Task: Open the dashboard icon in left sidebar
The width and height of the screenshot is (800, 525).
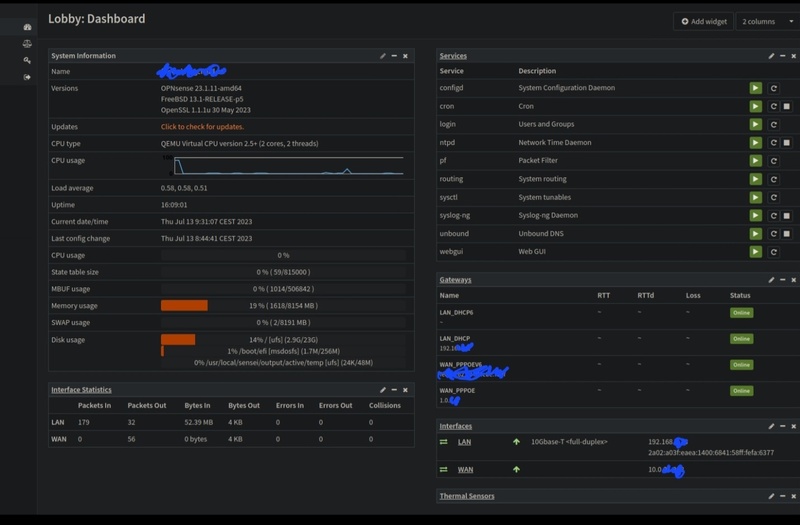Action: (x=27, y=27)
